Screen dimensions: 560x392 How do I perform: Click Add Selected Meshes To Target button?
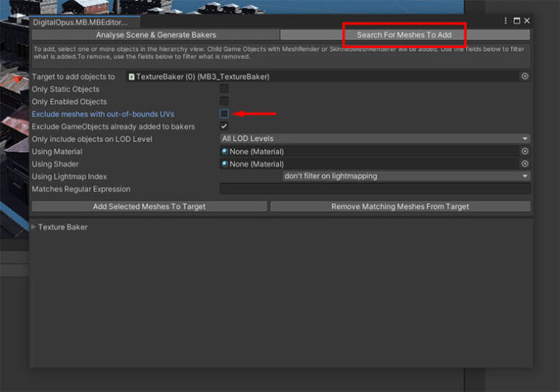pos(149,206)
